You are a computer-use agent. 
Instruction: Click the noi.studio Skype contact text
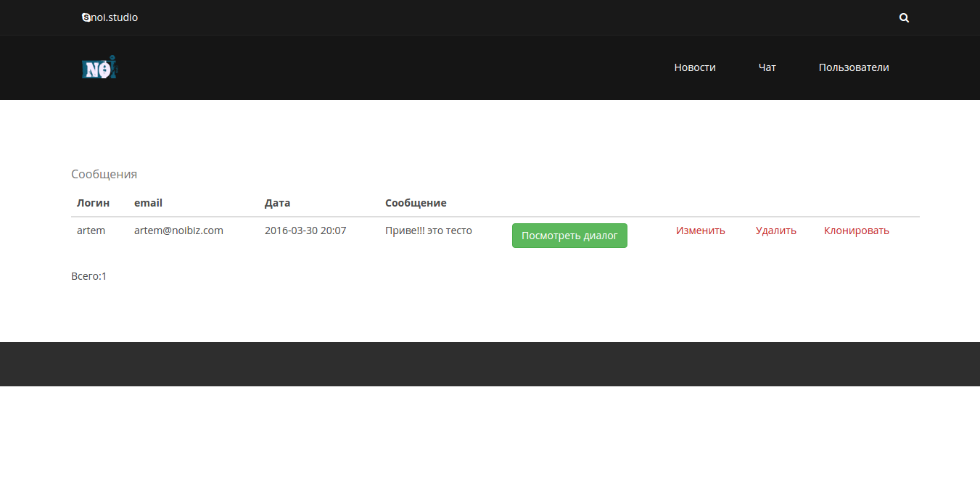pyautogui.click(x=115, y=17)
